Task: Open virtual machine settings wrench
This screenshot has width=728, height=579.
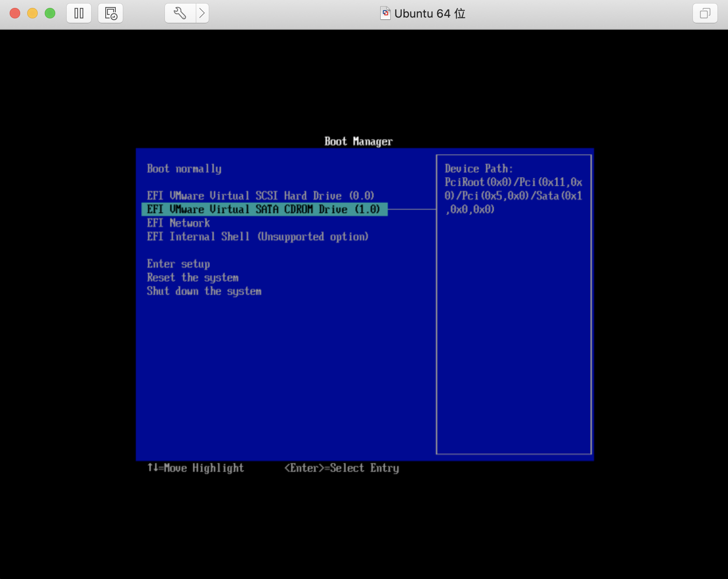Action: coord(180,13)
